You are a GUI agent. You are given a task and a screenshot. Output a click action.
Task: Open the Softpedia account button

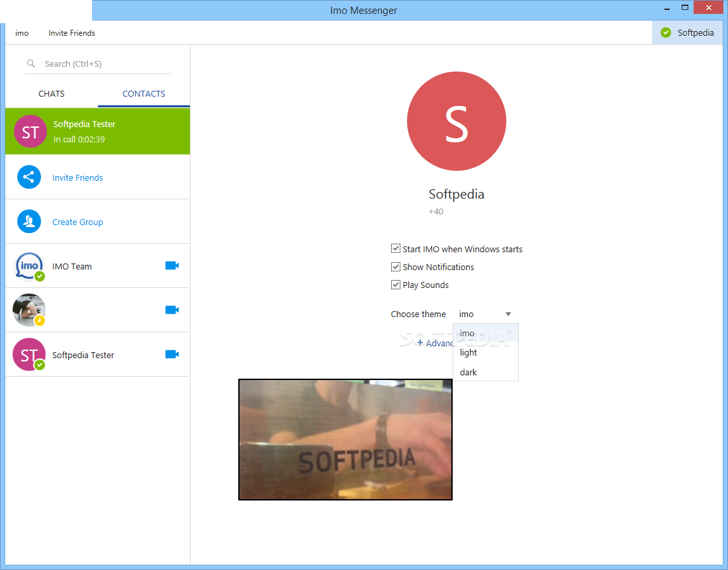coord(687,32)
